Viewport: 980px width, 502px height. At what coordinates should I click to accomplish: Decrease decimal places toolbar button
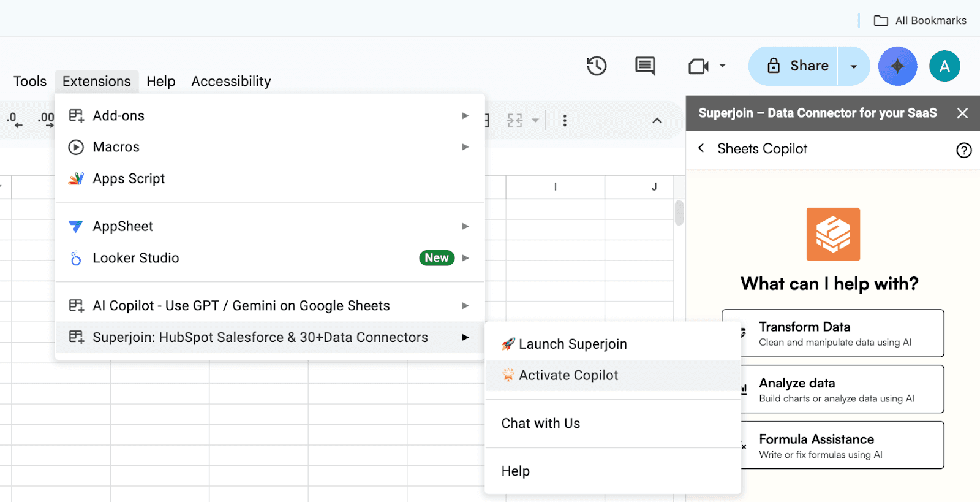coord(14,120)
